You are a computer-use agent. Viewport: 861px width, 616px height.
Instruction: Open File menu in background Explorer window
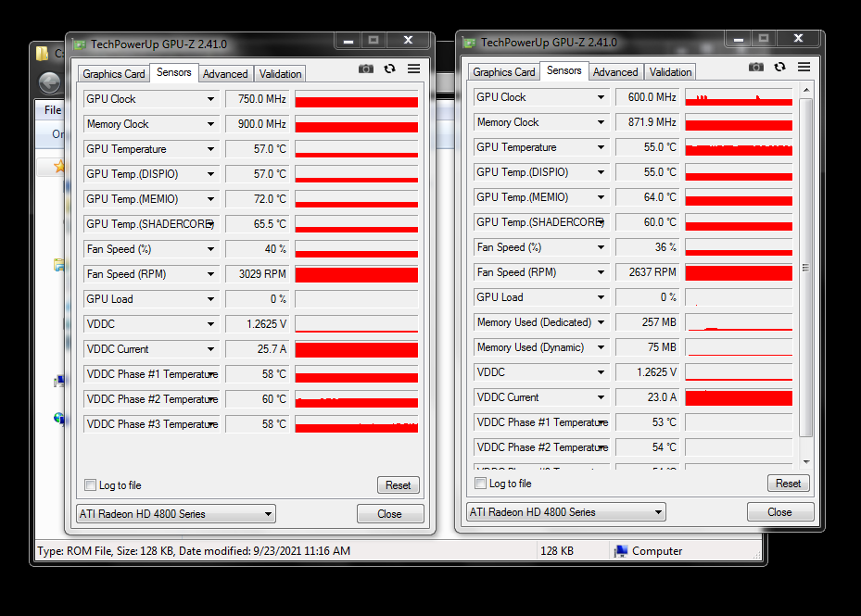[53, 110]
